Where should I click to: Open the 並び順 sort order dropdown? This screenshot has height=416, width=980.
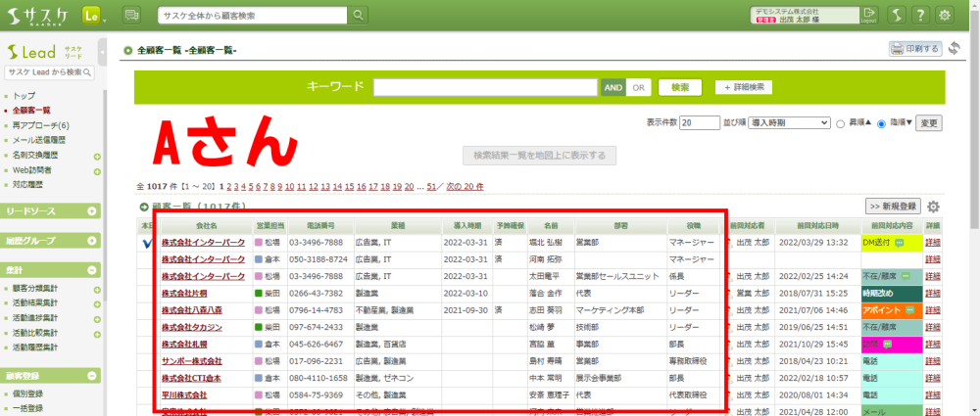788,123
